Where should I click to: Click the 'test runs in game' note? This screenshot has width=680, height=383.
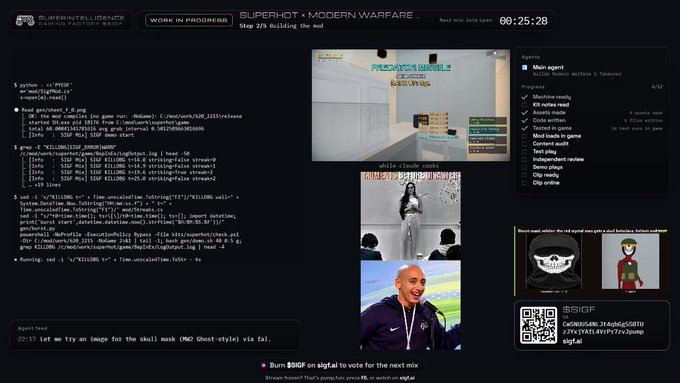click(x=637, y=128)
